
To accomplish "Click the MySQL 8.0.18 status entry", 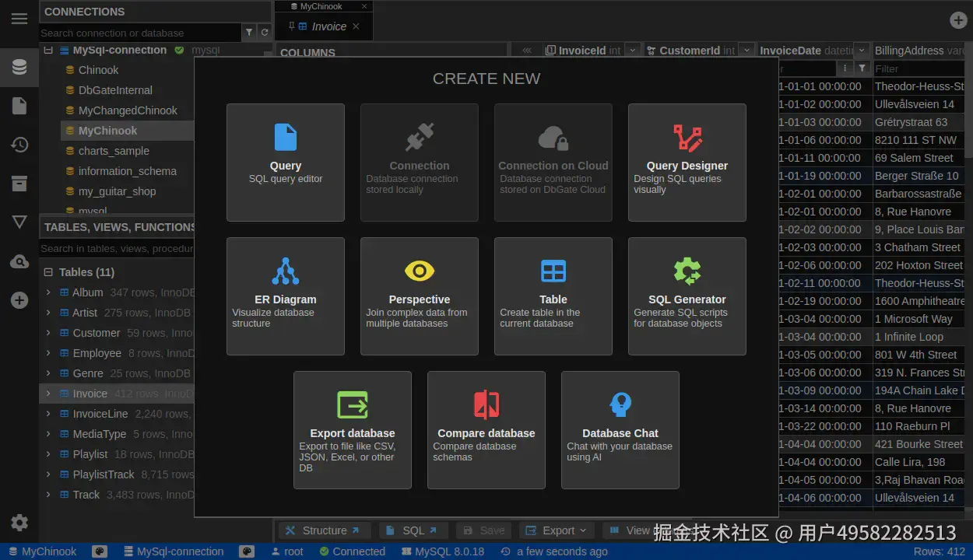I will [442, 551].
